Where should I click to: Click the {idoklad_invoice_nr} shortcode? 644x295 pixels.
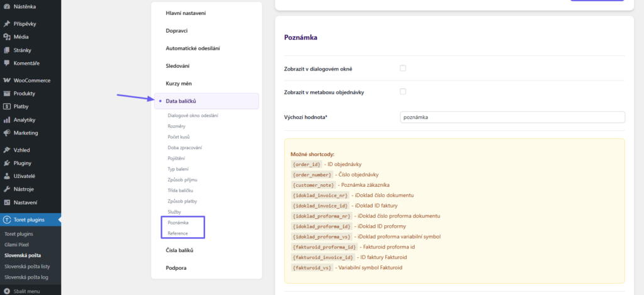pos(320,195)
